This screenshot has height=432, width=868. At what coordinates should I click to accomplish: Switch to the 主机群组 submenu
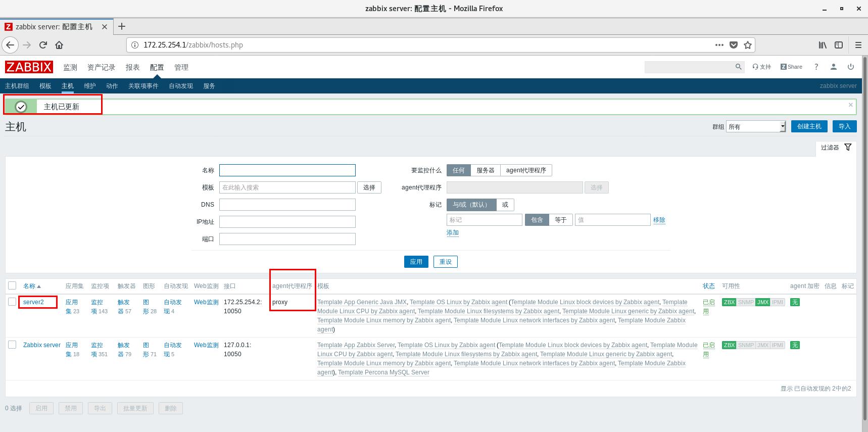(17, 86)
